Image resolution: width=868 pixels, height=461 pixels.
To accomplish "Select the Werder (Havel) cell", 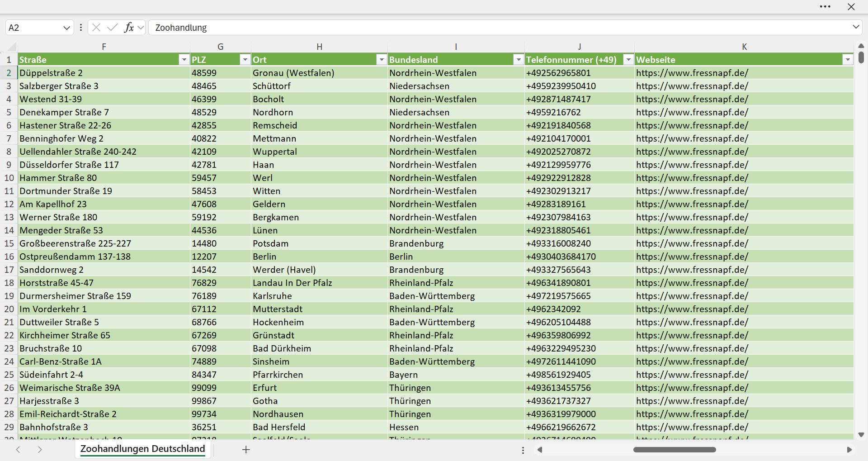I will coord(319,270).
